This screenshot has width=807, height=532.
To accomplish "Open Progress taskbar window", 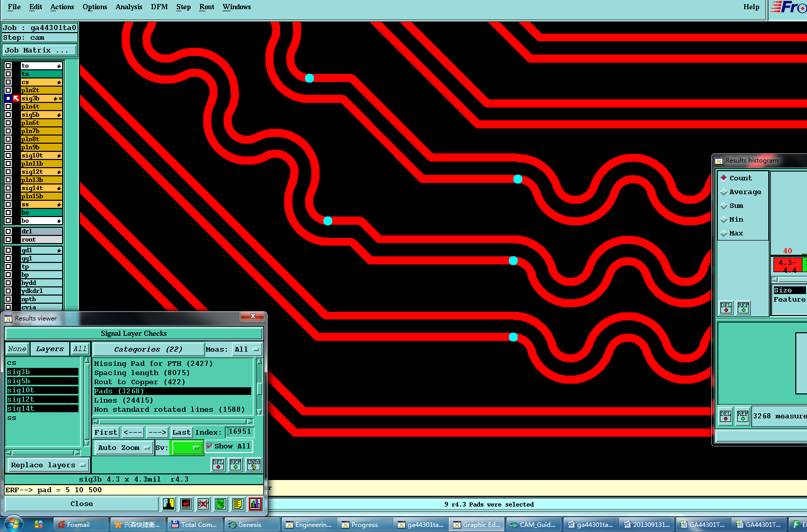I will 363,524.
